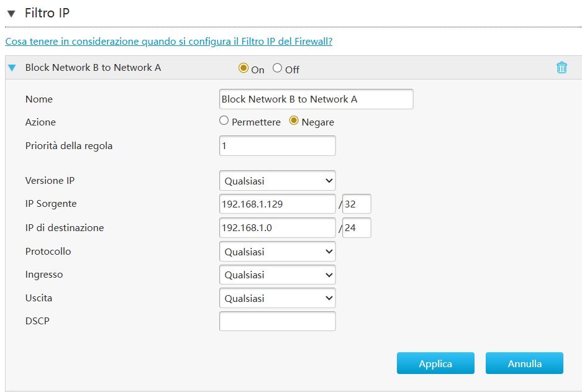Turn the rule On
This screenshot has height=392, width=582.
(x=243, y=68)
